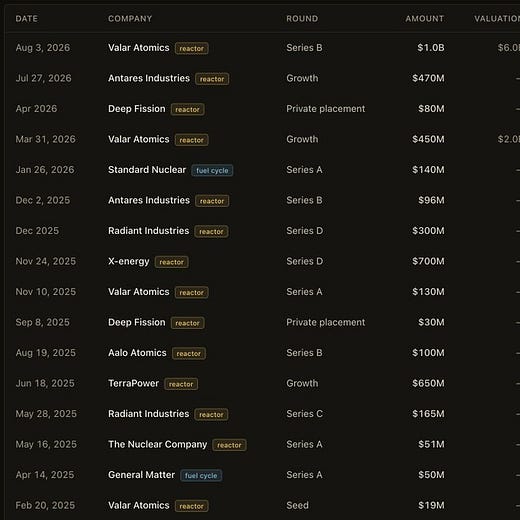Click The Nuclear Company name
Image resolution: width=520 pixels, height=520 pixels.
[157, 444]
